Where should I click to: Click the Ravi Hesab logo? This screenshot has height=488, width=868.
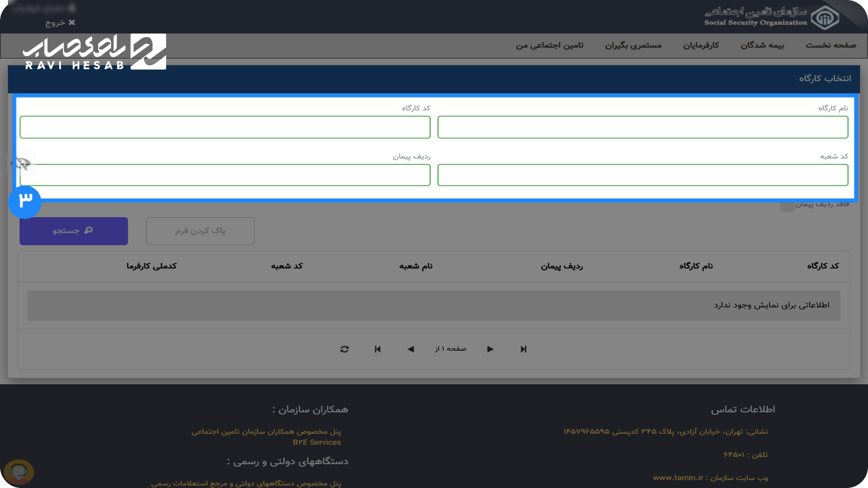click(x=95, y=52)
